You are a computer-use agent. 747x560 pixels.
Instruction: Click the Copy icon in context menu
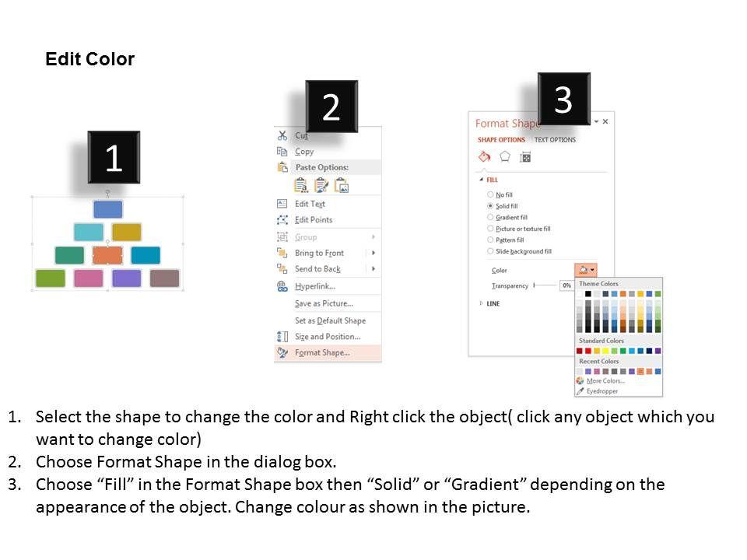(282, 152)
